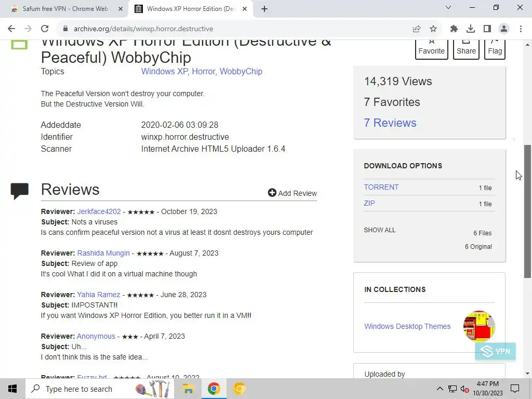Go back using browser back arrow
The width and height of the screenshot is (532, 399).
(11, 29)
